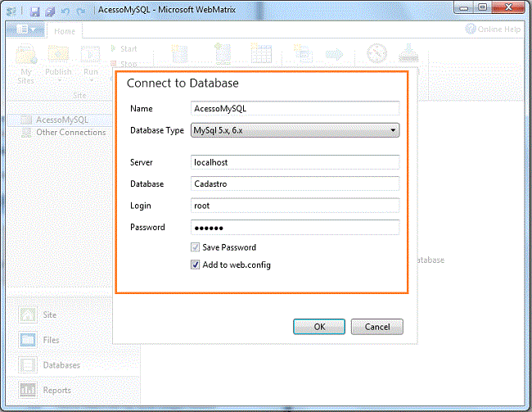The width and height of the screenshot is (532, 412).
Task: Open the WebMatrix application menu button
Action: (26, 29)
